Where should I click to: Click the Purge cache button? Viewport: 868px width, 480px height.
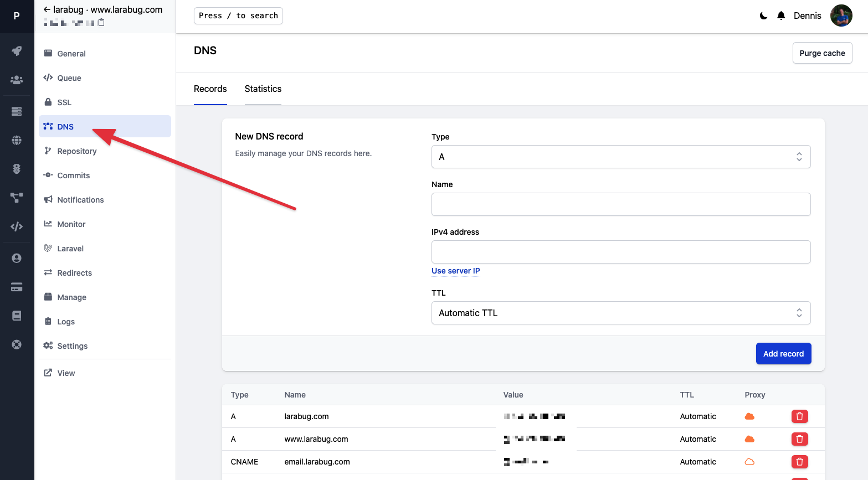click(x=822, y=53)
